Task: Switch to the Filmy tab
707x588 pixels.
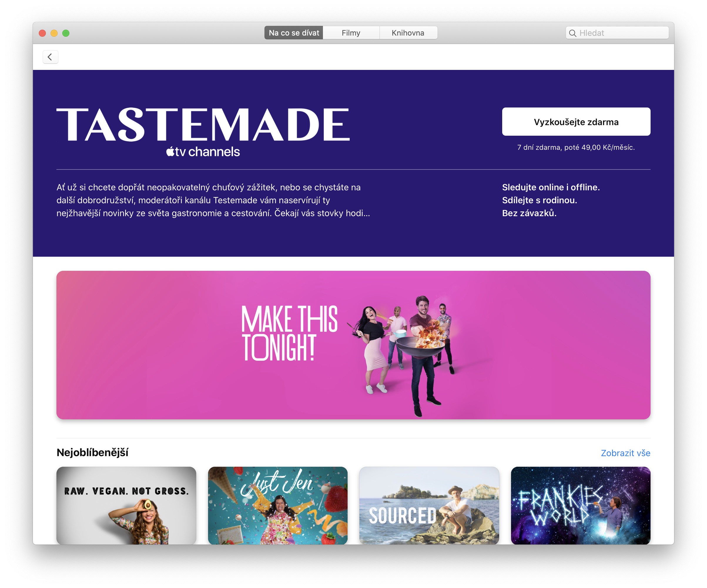Action: click(x=351, y=33)
